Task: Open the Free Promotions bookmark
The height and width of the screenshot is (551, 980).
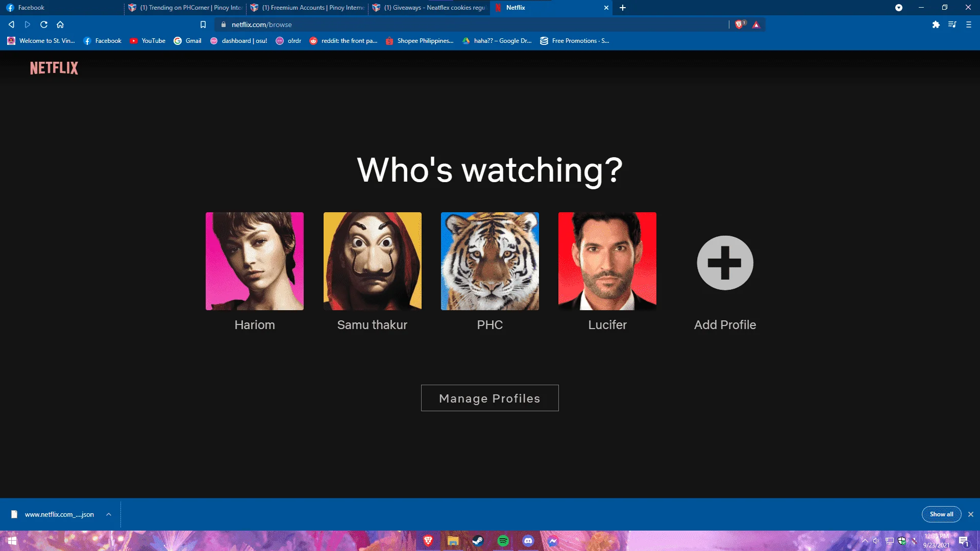Action: 575,41
